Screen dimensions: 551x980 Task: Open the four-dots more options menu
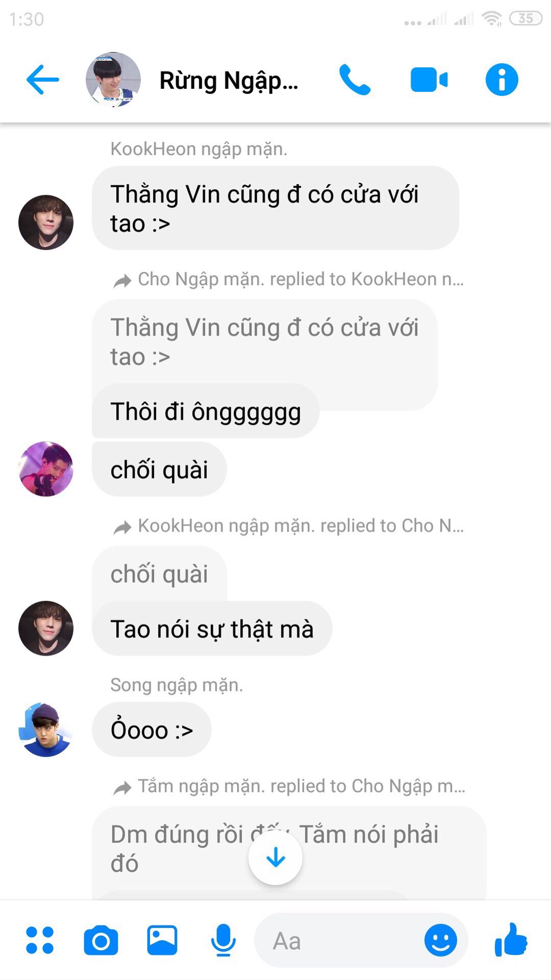tap(40, 940)
